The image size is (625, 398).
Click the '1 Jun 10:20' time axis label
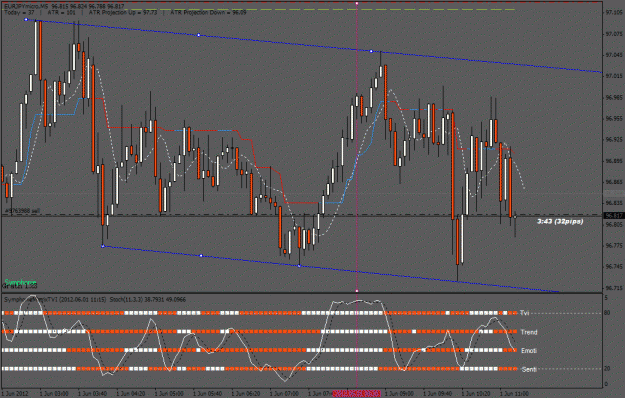pos(476,394)
